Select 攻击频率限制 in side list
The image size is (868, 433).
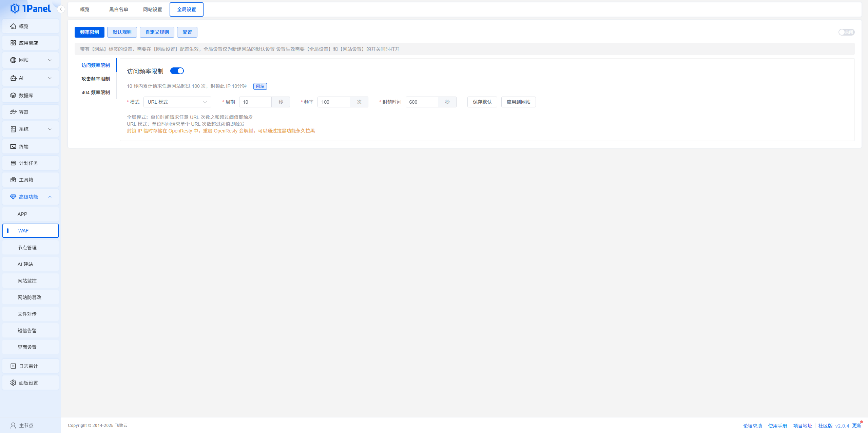pos(95,79)
